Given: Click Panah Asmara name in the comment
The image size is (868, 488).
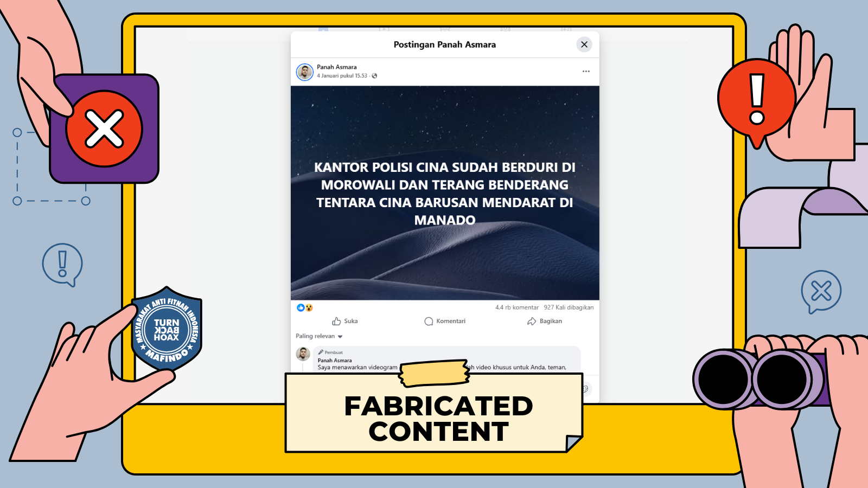Looking at the screenshot, I should tap(335, 361).
